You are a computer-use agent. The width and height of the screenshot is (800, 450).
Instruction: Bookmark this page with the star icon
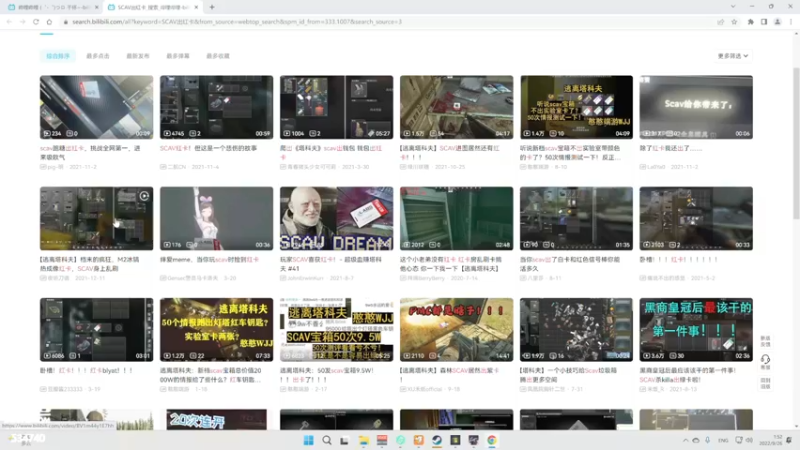click(x=734, y=22)
